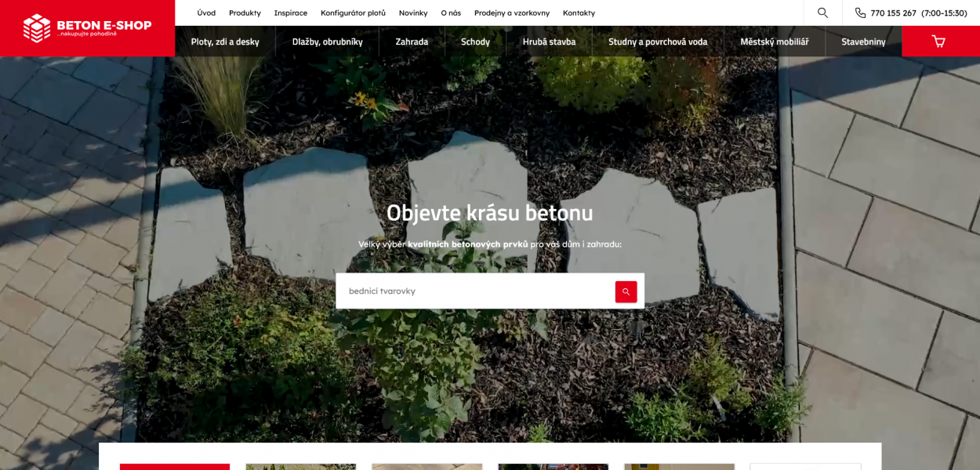Click the phone handset icon
This screenshot has height=470, width=980.
pyautogui.click(x=860, y=13)
